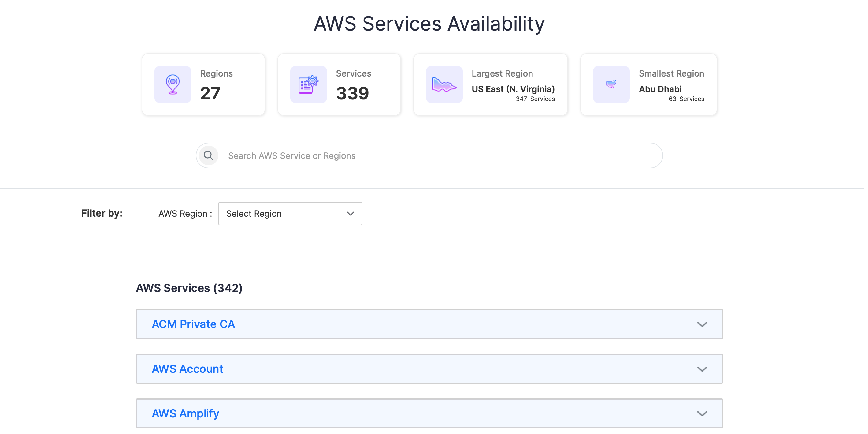Image resolution: width=868 pixels, height=434 pixels.
Task: Click the search magnifying glass icon
Action: pyautogui.click(x=208, y=155)
